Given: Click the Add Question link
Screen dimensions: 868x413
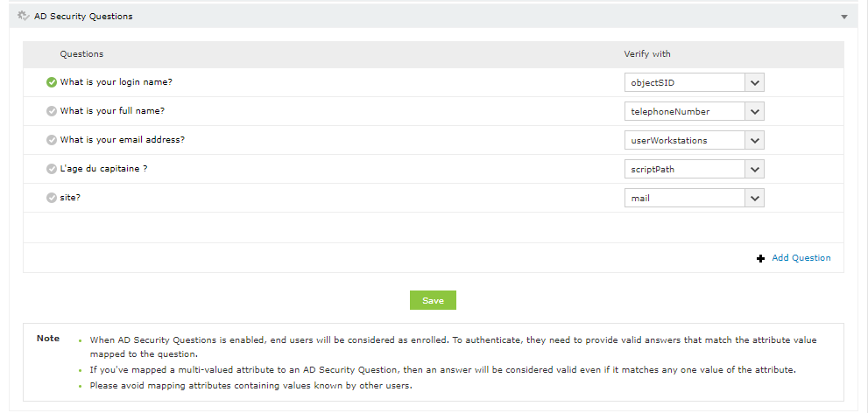Looking at the screenshot, I should 801,258.
